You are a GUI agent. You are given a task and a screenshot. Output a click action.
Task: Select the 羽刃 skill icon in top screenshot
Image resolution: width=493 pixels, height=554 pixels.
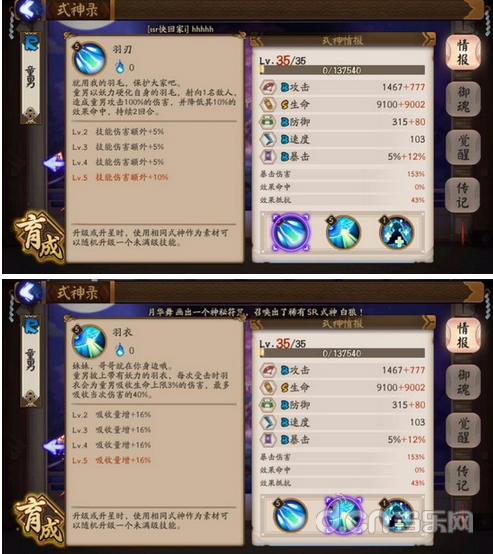[290, 232]
